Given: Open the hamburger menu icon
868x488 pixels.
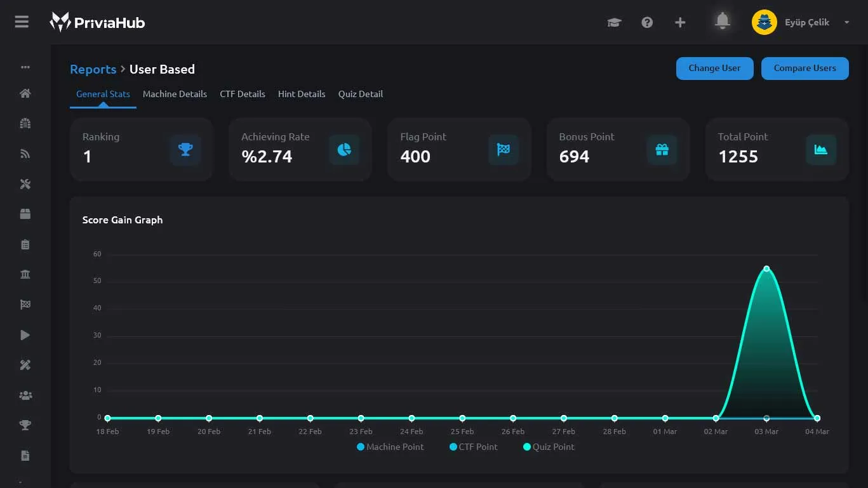Looking at the screenshot, I should click(x=22, y=22).
